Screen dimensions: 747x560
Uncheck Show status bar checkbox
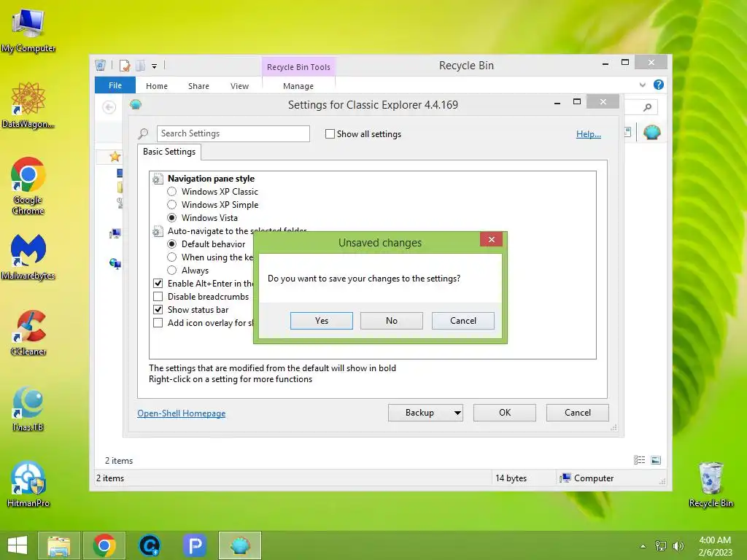pos(158,309)
